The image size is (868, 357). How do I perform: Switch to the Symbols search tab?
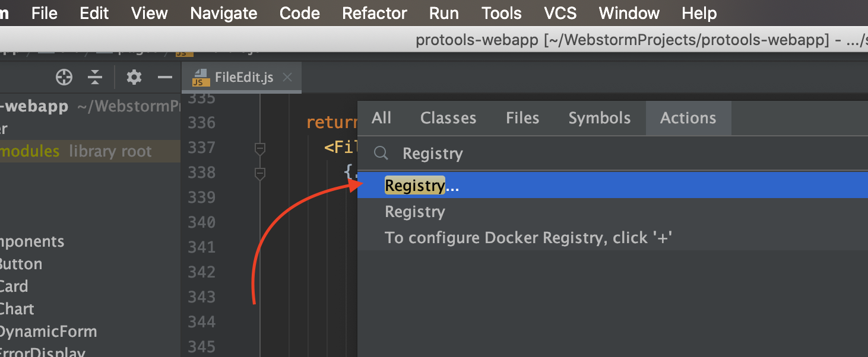[x=599, y=117]
